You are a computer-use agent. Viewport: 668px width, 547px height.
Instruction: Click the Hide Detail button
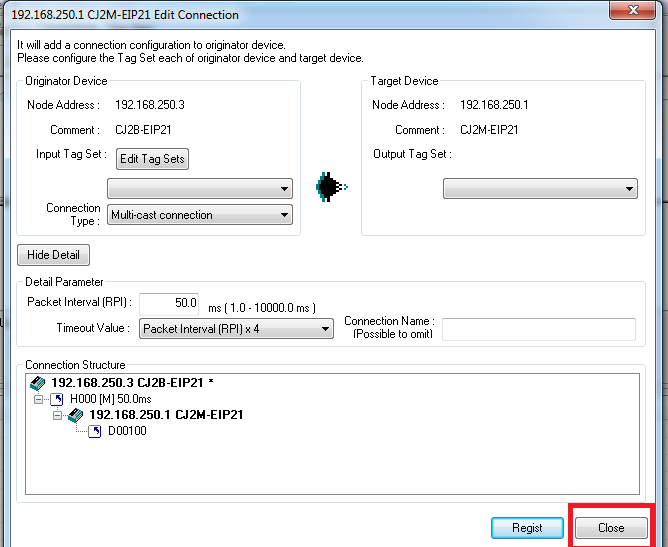click(x=53, y=255)
